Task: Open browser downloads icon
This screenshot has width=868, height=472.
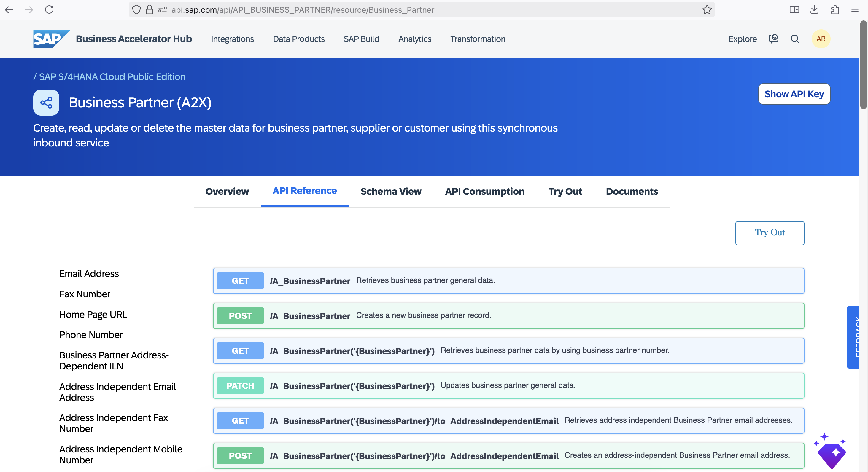Action: point(814,10)
